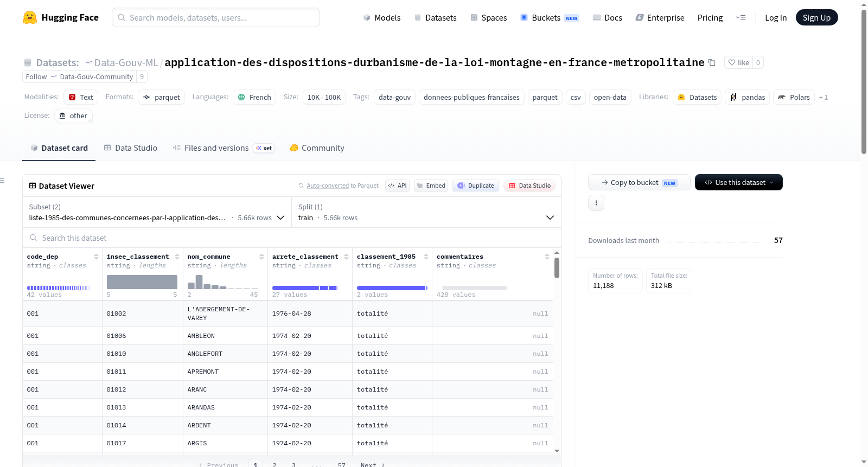Click the Embed button
The image size is (868, 467).
431,185
